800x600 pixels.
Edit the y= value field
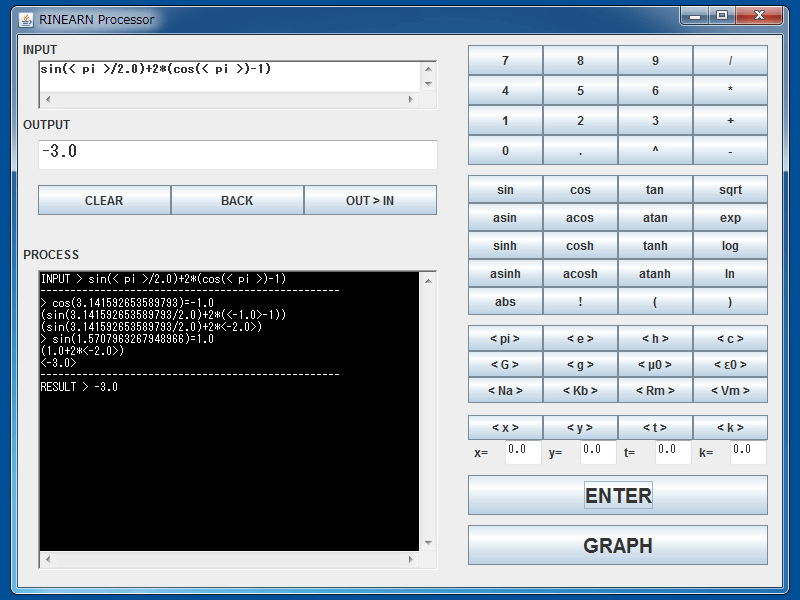[x=598, y=453]
